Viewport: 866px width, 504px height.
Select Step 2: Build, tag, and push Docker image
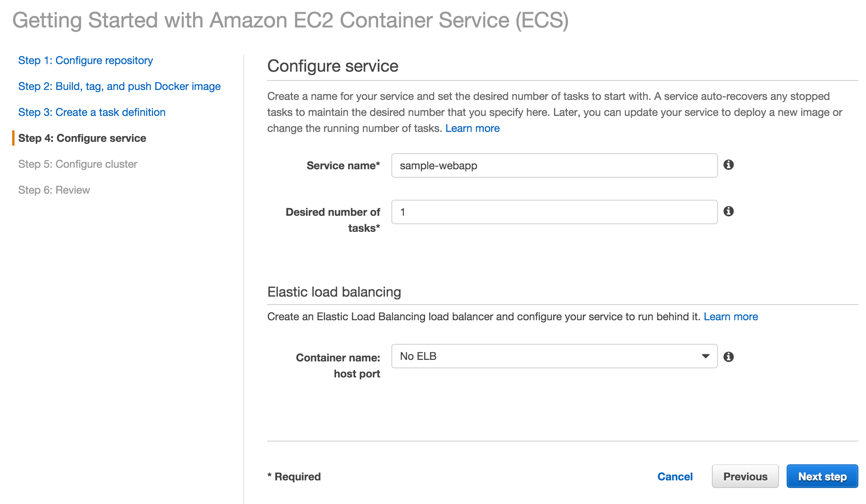pyautogui.click(x=119, y=86)
